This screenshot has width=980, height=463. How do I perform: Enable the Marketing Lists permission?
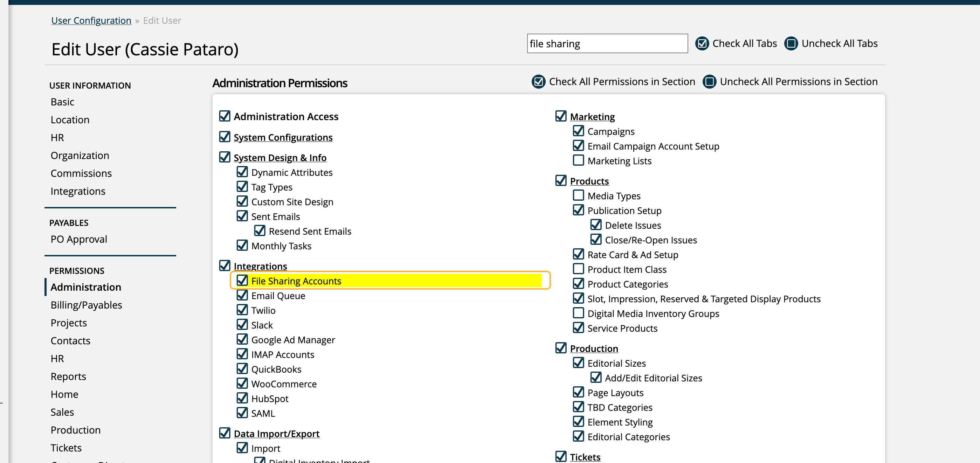[x=578, y=160]
